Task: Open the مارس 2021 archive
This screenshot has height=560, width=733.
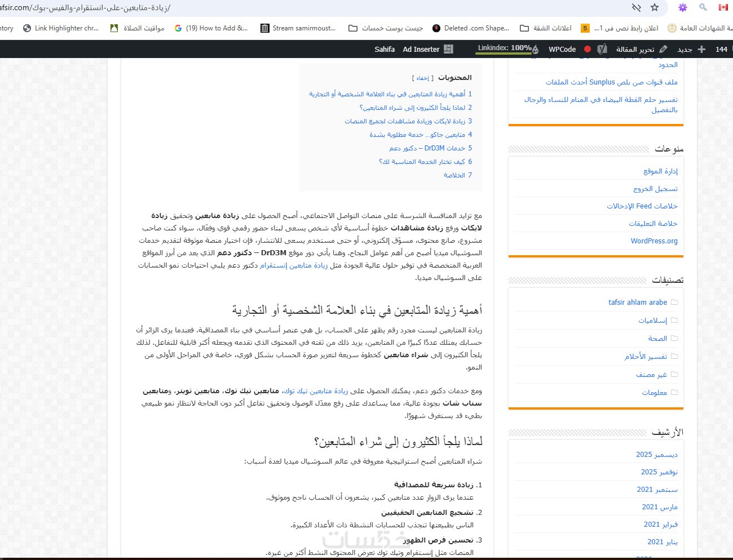Action: pos(660,507)
